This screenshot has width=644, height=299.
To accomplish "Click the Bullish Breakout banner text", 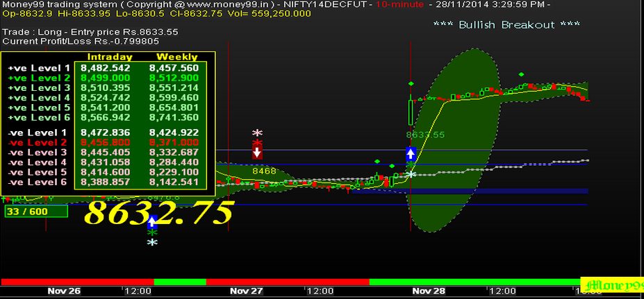I will (507, 24).
